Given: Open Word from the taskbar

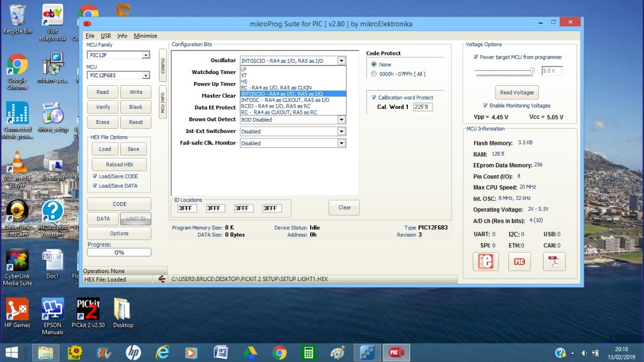Looking at the screenshot, I should [221, 352].
